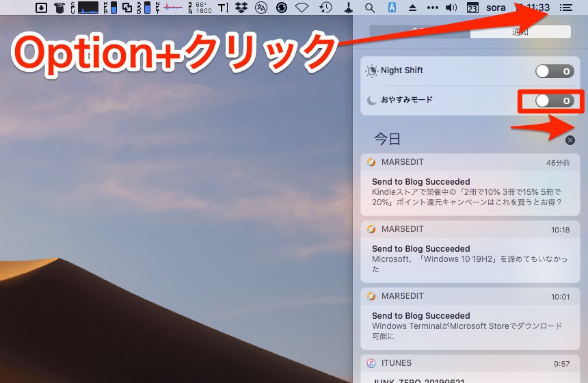
Task: Click the 今日 section heading
Action: pyautogui.click(x=388, y=139)
